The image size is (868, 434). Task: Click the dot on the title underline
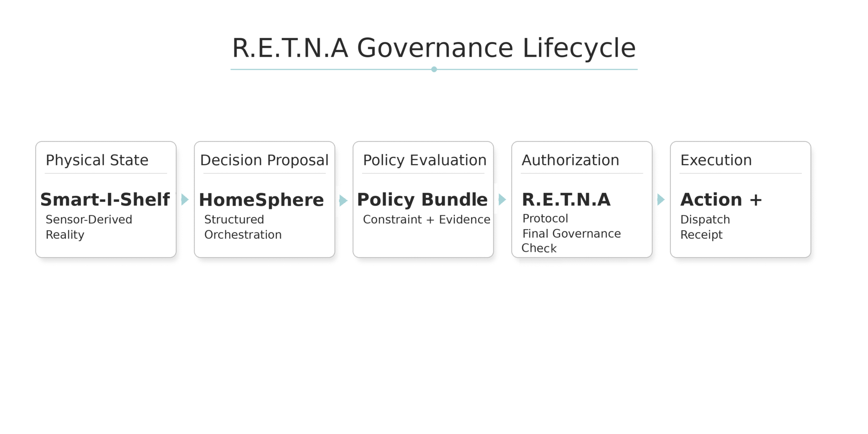pos(434,70)
